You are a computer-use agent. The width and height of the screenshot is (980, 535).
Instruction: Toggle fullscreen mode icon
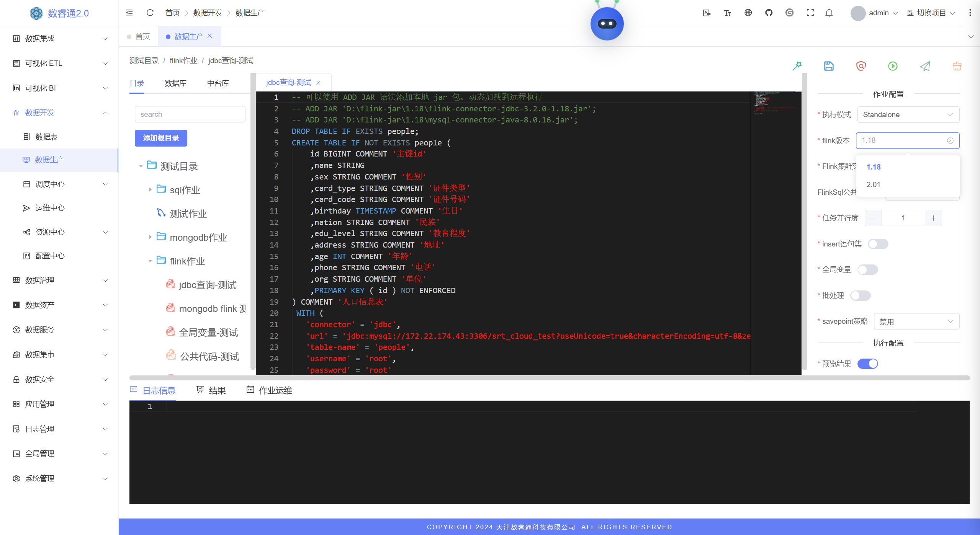coord(810,13)
